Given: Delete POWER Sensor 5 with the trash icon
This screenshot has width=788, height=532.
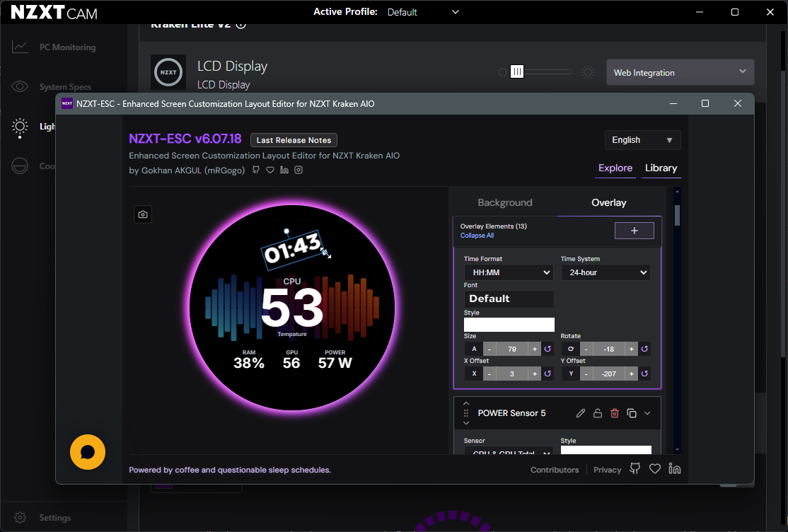Looking at the screenshot, I should coord(615,413).
